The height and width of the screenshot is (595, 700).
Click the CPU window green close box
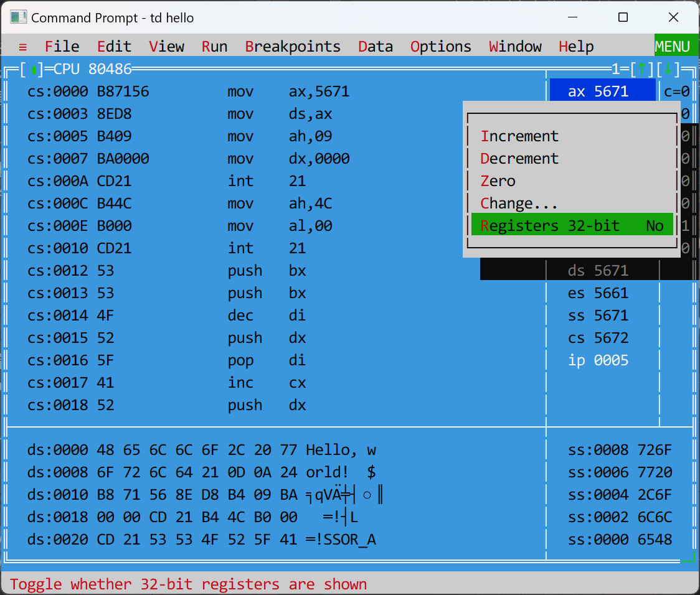pos(33,69)
